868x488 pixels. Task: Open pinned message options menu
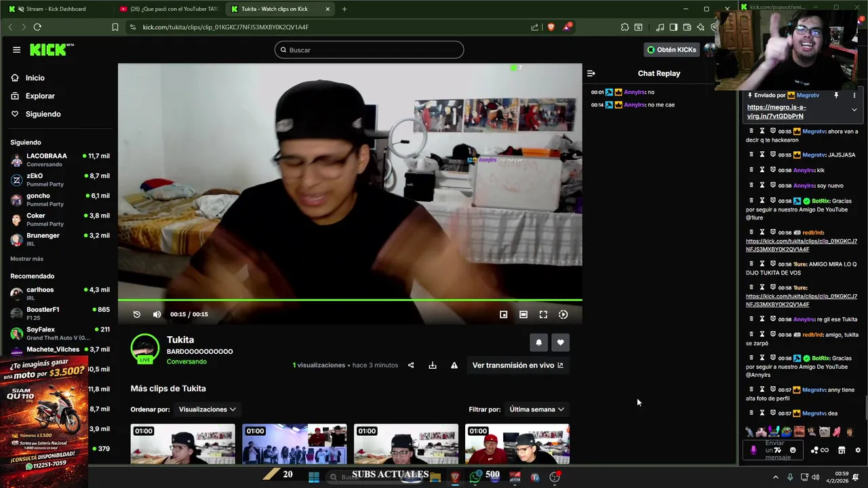854,96
